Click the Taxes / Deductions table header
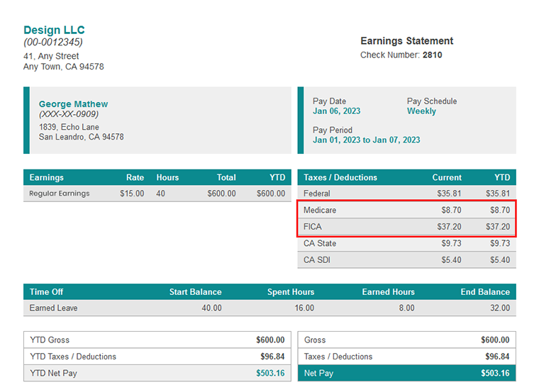This screenshot has width=539, height=392. [340, 177]
